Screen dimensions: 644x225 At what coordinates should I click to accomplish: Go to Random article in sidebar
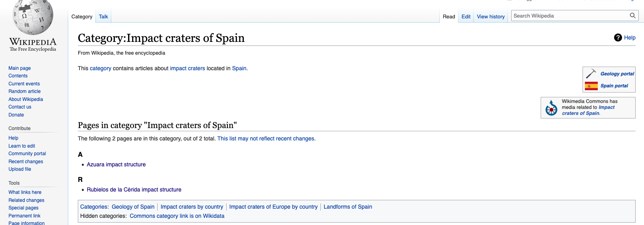click(x=24, y=91)
